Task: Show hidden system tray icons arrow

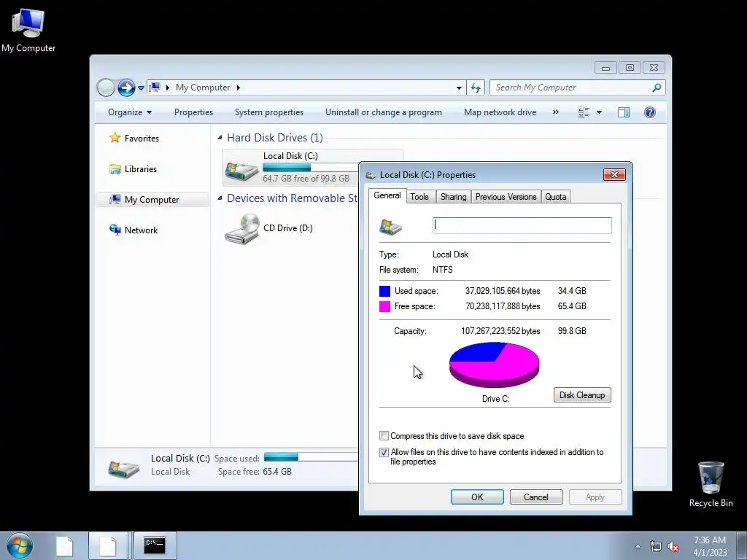Action: pyautogui.click(x=638, y=546)
